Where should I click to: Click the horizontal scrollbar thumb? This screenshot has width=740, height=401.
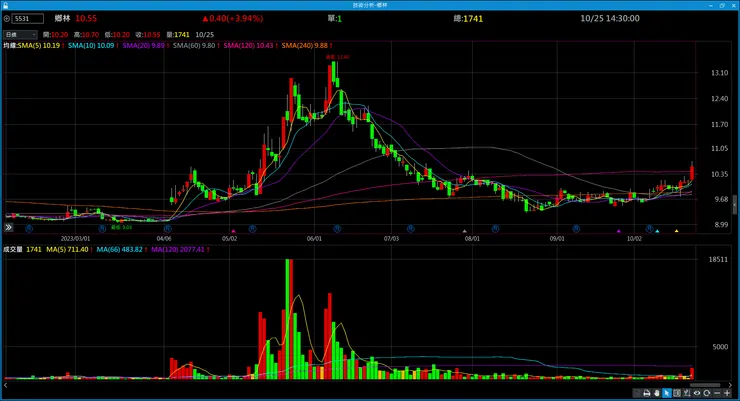(705, 385)
